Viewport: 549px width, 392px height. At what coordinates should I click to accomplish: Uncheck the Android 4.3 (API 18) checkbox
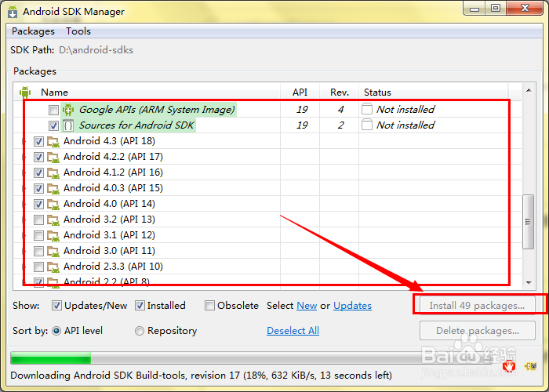[x=38, y=141]
